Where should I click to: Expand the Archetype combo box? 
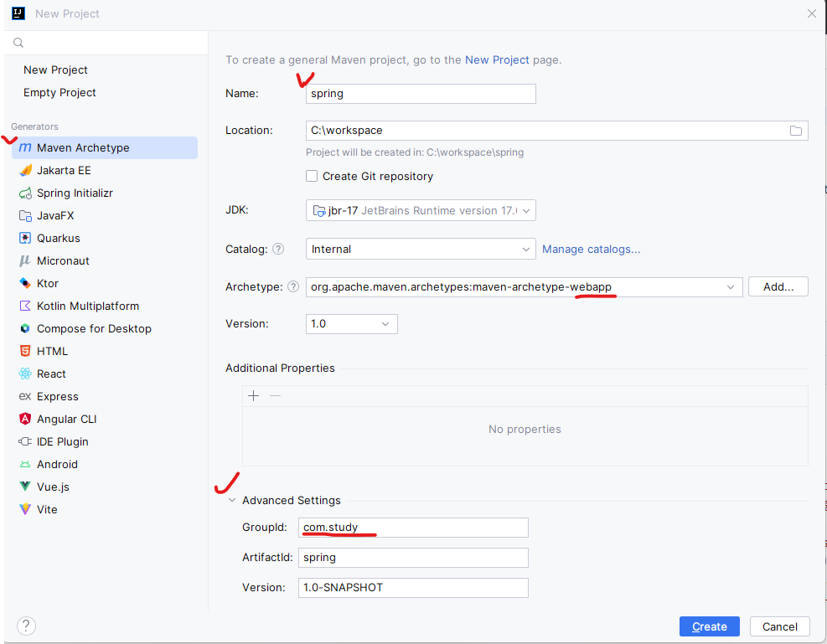click(731, 287)
